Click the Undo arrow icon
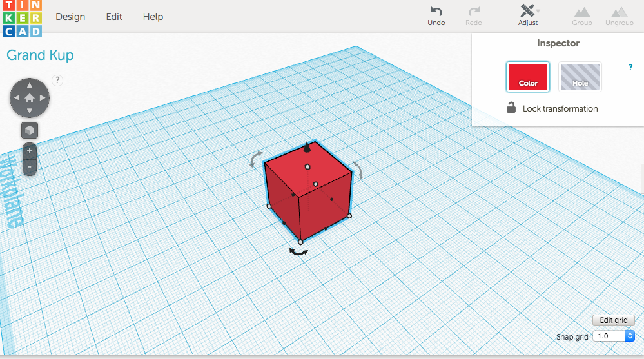The height and width of the screenshot is (359, 644). (436, 12)
